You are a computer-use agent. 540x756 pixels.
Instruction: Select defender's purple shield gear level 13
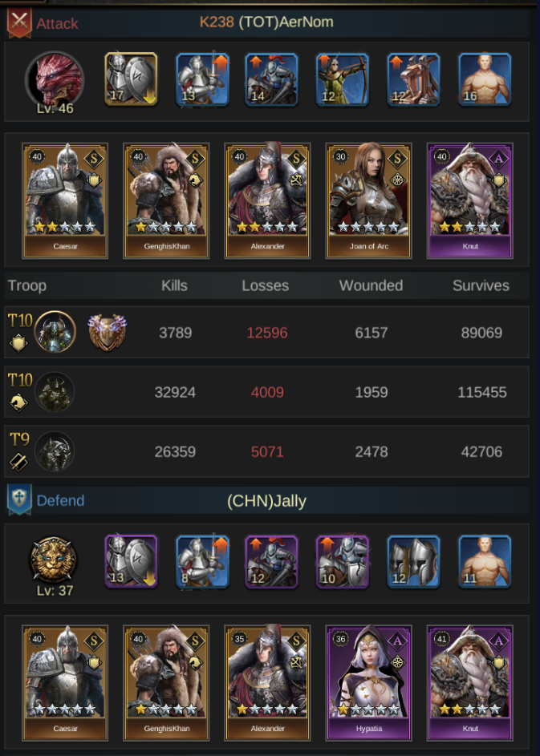pos(131,562)
